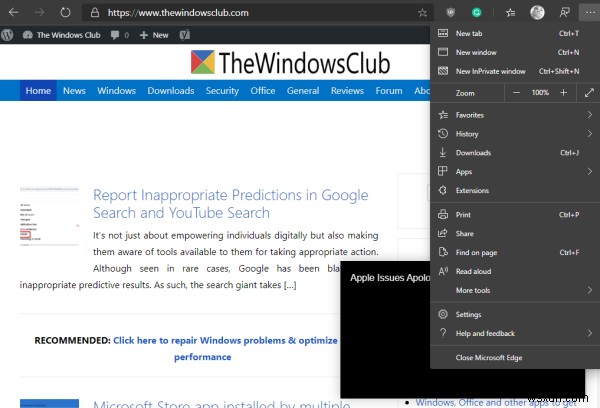Open the Yoast SEO admin bar icon
The height and width of the screenshot is (408, 600).
pyautogui.click(x=185, y=35)
